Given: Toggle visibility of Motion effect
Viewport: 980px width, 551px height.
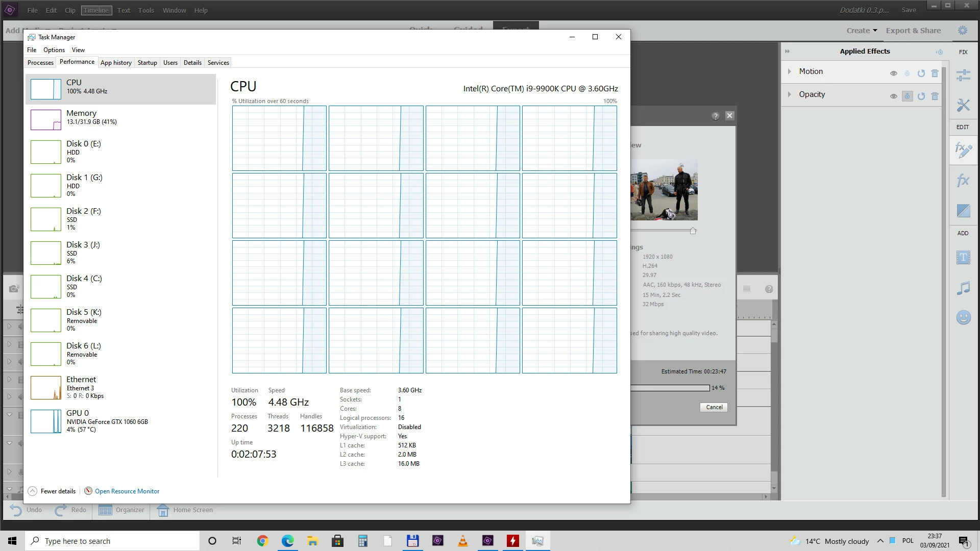Looking at the screenshot, I should click(x=893, y=73).
